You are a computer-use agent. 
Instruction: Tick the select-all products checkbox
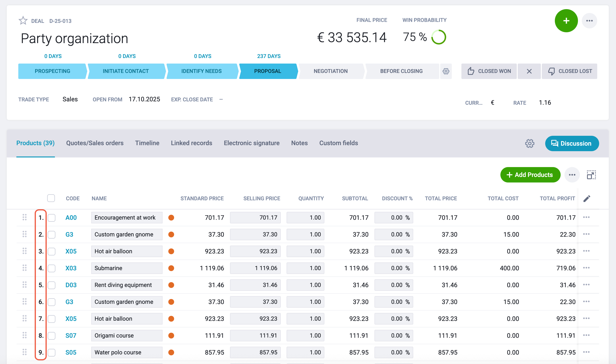click(51, 198)
